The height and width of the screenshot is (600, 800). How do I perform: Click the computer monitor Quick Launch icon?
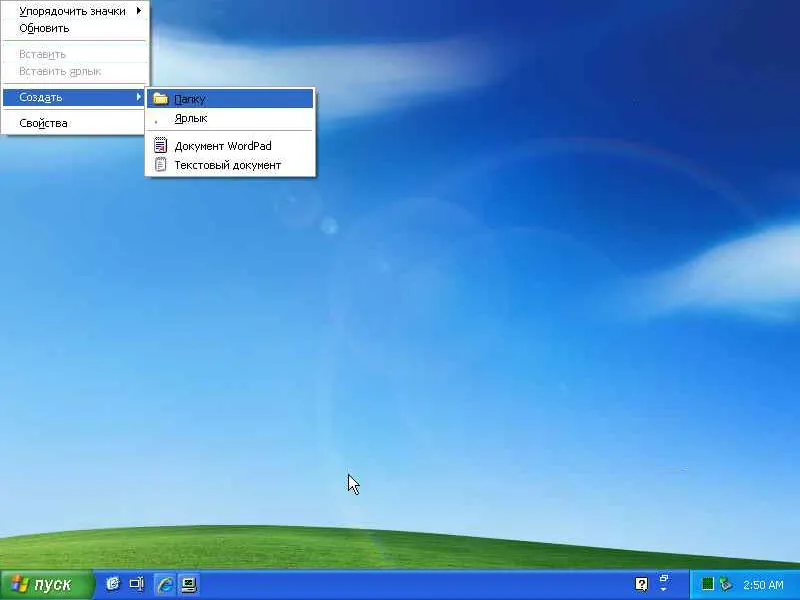coord(189,584)
